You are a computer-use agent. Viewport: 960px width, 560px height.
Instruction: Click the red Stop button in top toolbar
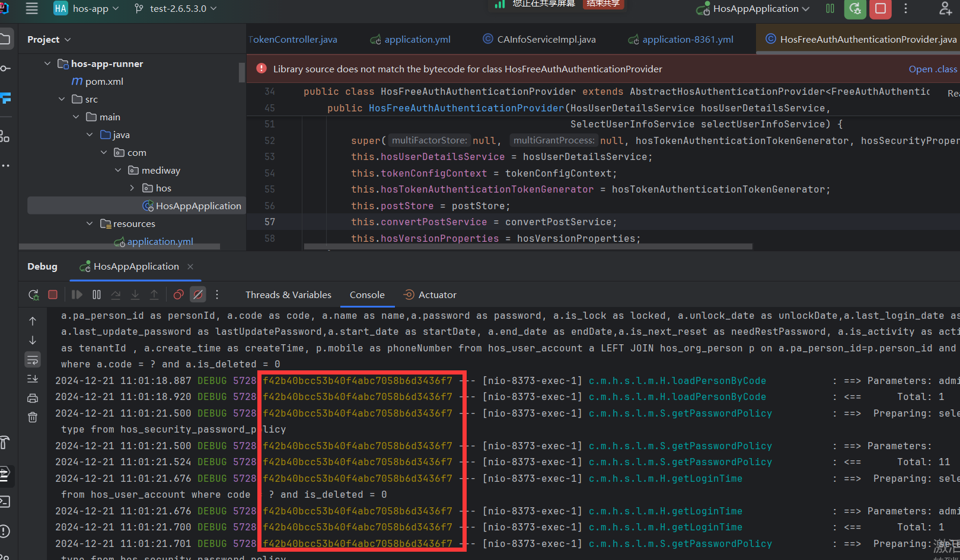pos(881,8)
